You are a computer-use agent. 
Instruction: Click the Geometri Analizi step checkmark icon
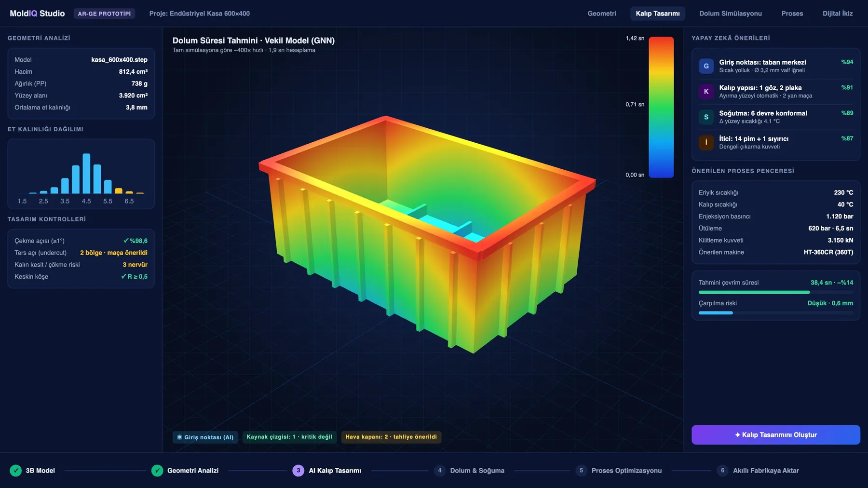[157, 471]
